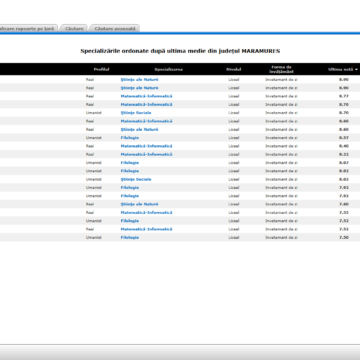
Task: Sort table by Profilul column header
Action: click(x=101, y=69)
